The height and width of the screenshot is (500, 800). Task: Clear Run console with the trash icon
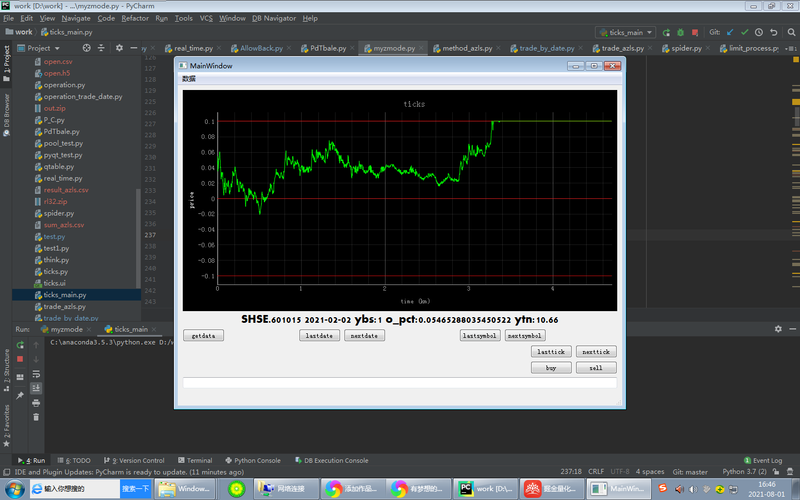coord(36,417)
